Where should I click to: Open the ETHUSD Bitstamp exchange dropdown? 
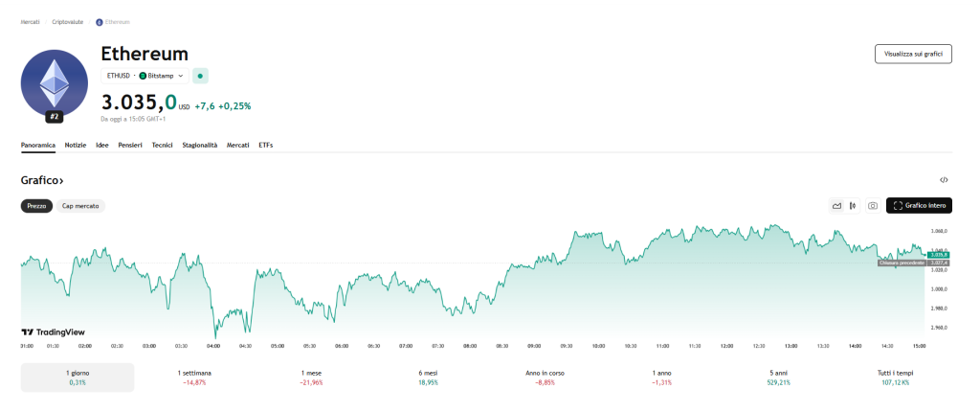145,75
